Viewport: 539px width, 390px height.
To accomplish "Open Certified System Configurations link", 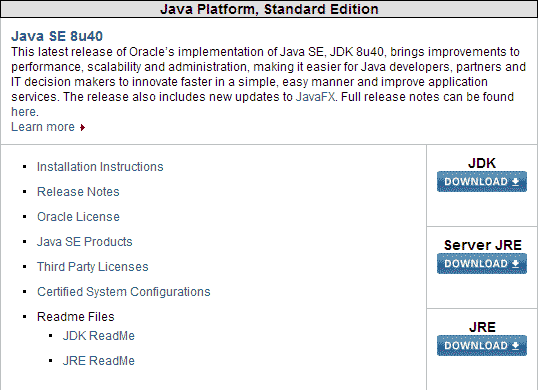I will (124, 292).
